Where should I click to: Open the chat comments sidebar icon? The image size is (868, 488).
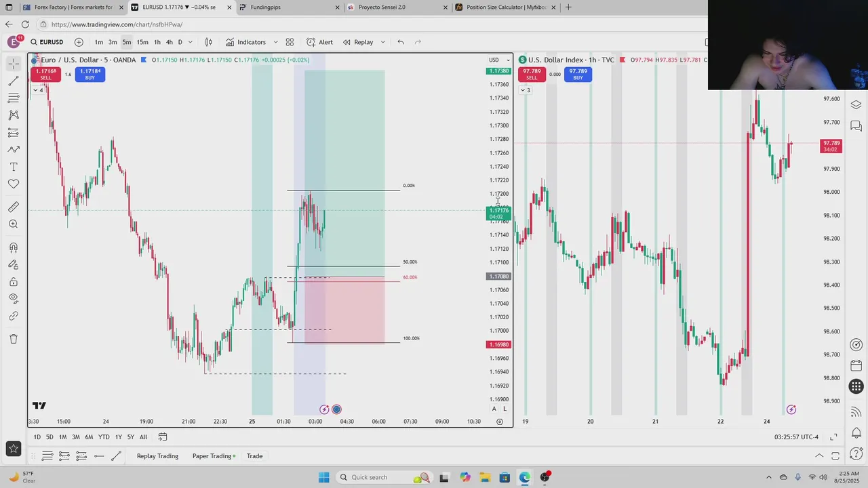[856, 126]
